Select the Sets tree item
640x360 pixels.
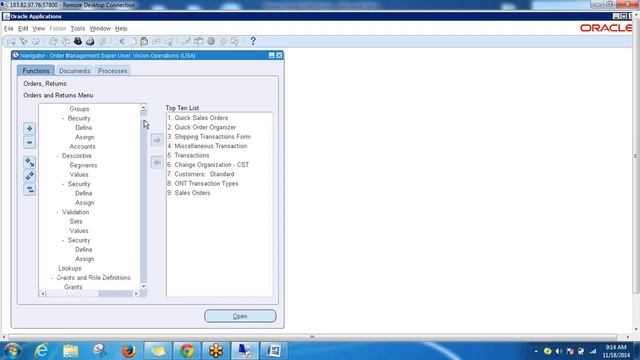click(x=76, y=222)
